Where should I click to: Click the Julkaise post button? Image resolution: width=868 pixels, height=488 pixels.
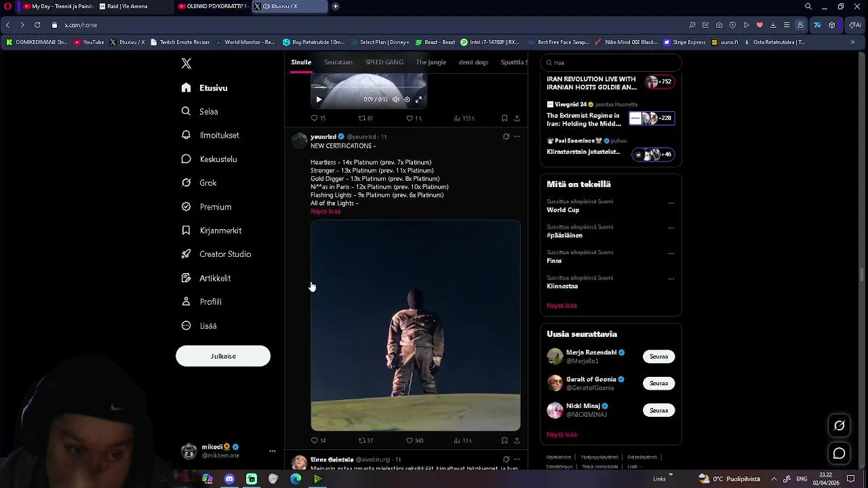[223, 356]
